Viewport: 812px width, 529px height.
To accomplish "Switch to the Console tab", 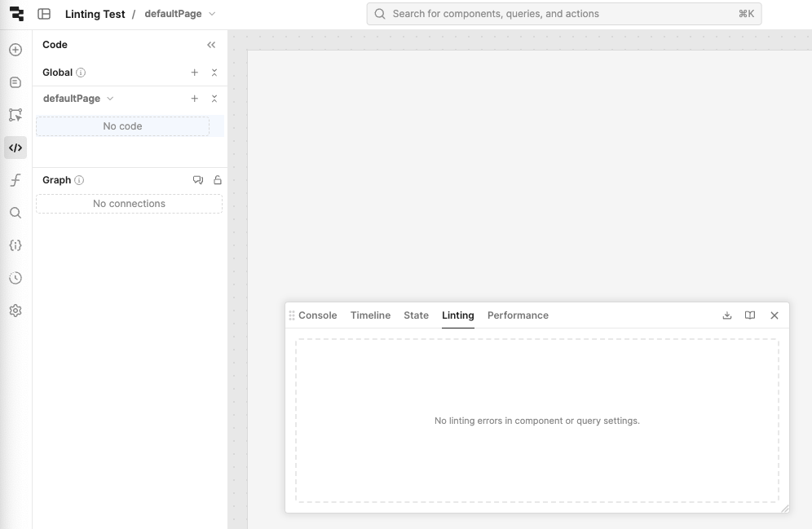I will click(x=317, y=315).
